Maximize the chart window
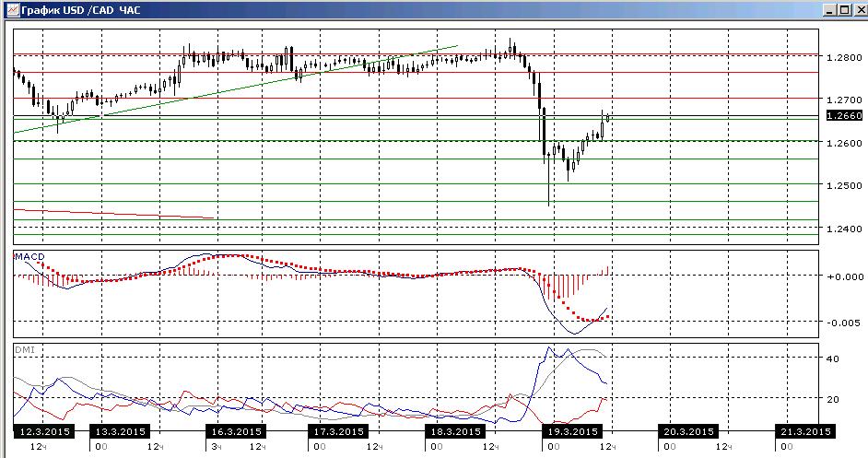This screenshot has width=868, height=458. point(844,10)
